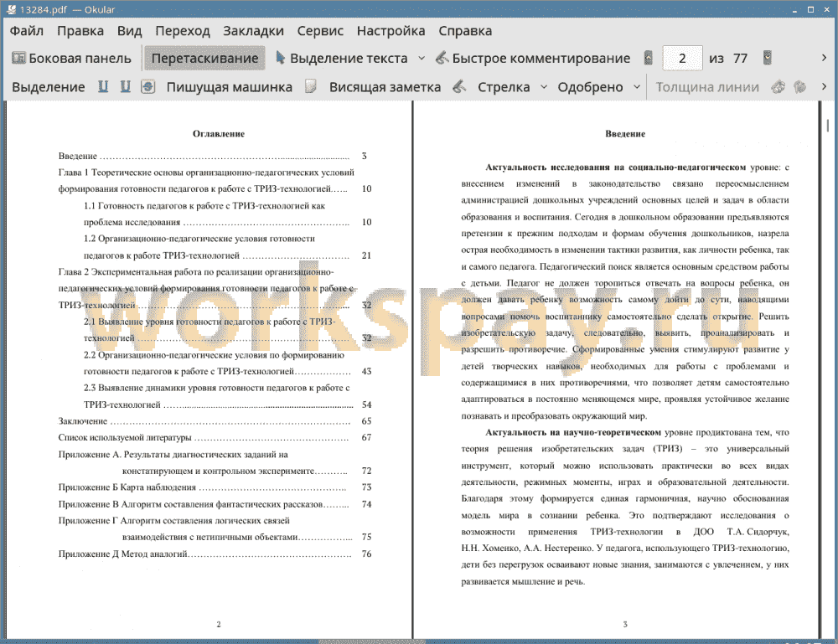Click the vertical scrollbar handle
838x644 pixels.
pyautogui.click(x=827, y=126)
